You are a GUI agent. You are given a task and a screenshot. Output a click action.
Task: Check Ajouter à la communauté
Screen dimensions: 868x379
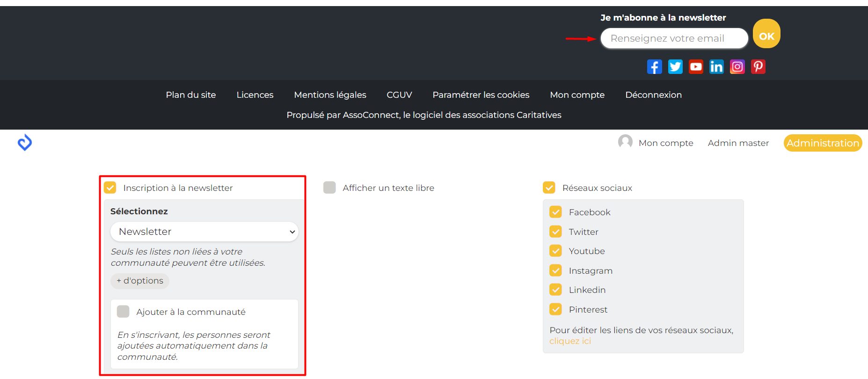pyautogui.click(x=123, y=312)
